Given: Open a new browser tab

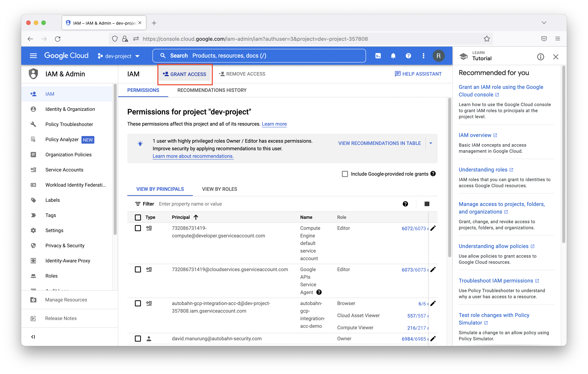Looking at the screenshot, I should point(154,23).
